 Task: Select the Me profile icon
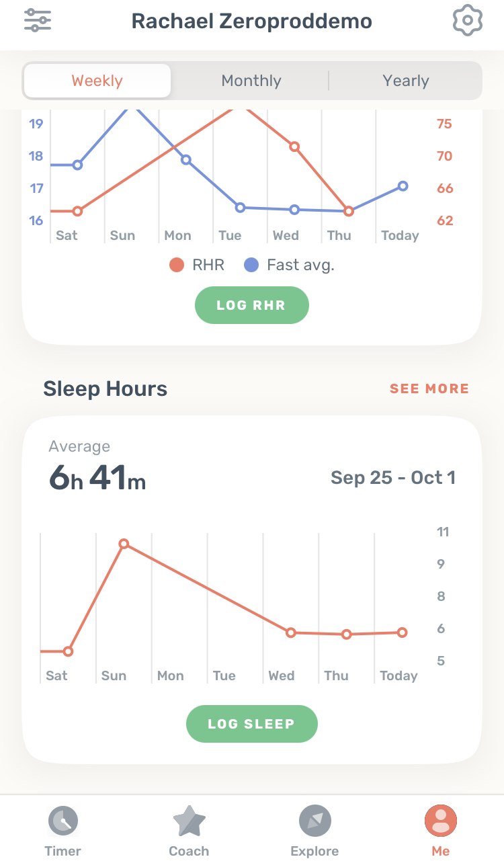(441, 821)
